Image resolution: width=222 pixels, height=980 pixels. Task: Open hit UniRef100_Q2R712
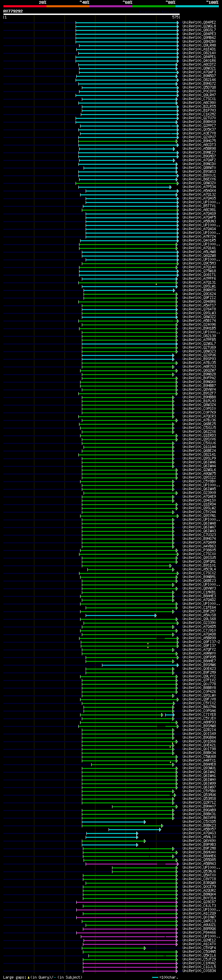pyautogui.click(x=199, y=802)
